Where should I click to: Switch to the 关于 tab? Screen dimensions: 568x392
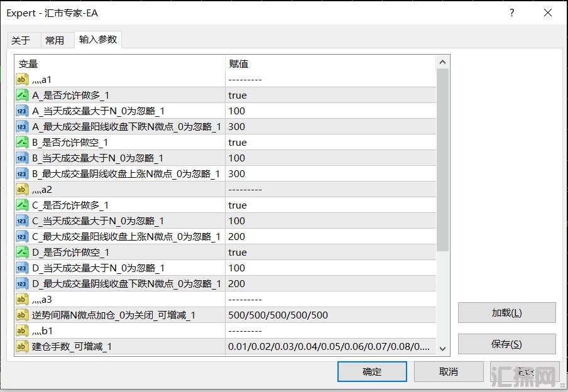point(21,40)
